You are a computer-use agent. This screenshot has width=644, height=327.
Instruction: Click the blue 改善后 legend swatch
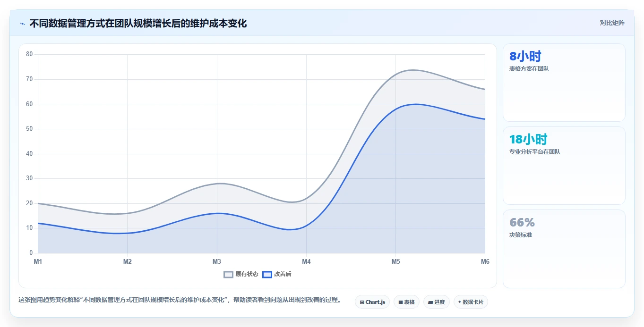point(267,274)
